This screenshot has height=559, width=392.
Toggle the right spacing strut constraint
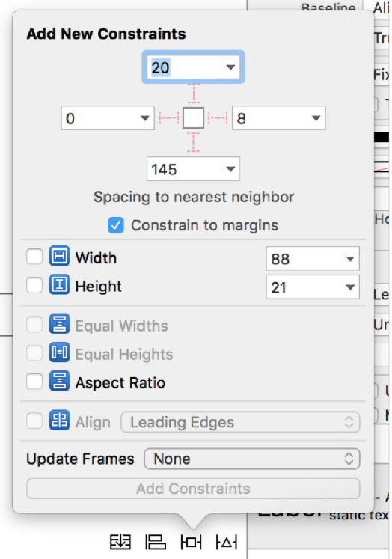click(218, 117)
